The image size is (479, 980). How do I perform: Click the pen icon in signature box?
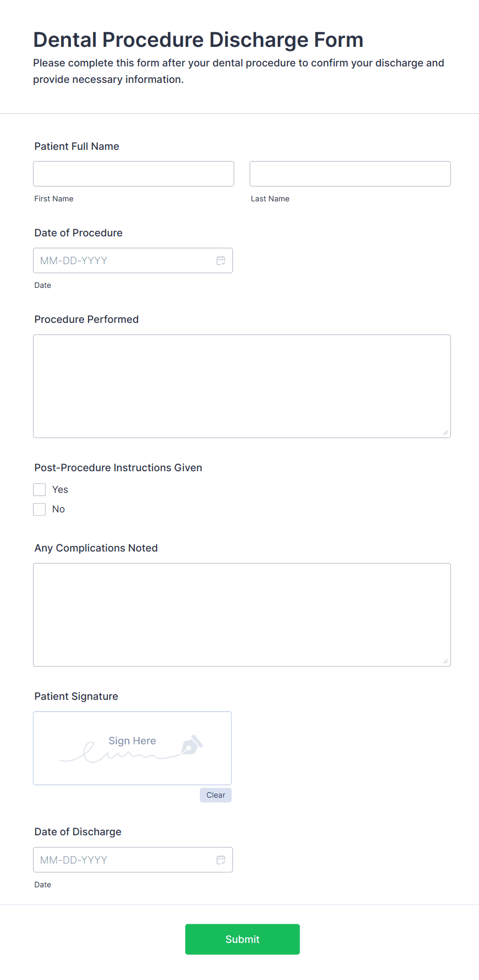click(x=192, y=745)
